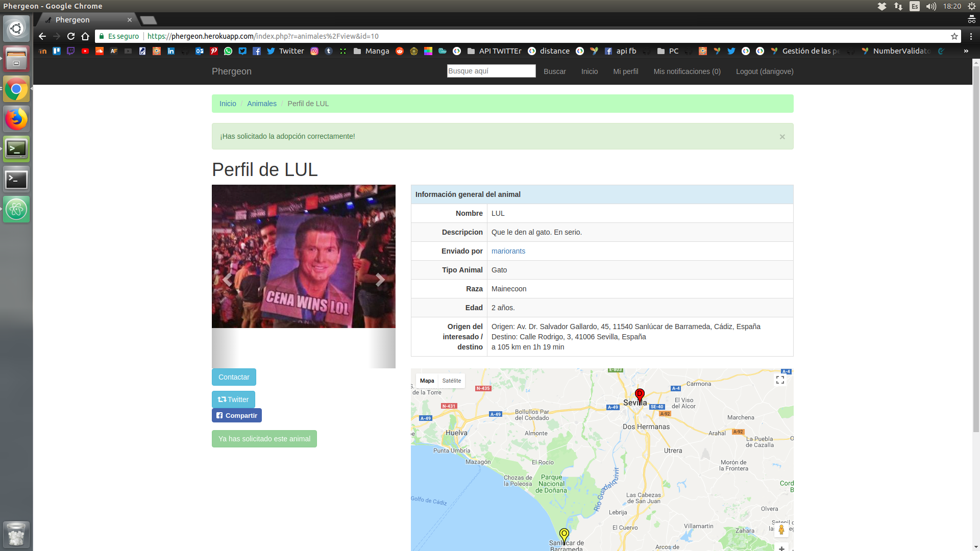
Task: Open the LinkedIn bookmark icon
Action: click(x=171, y=51)
